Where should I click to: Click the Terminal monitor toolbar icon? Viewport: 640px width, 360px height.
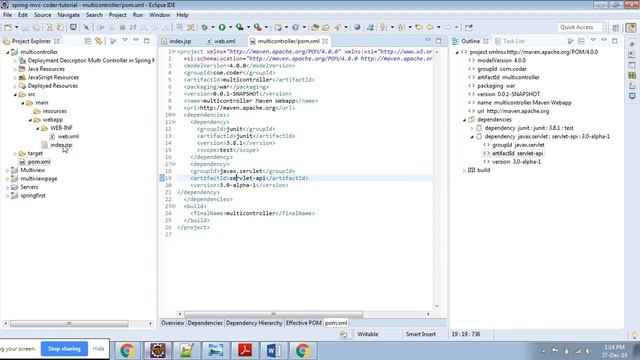(x=73, y=27)
